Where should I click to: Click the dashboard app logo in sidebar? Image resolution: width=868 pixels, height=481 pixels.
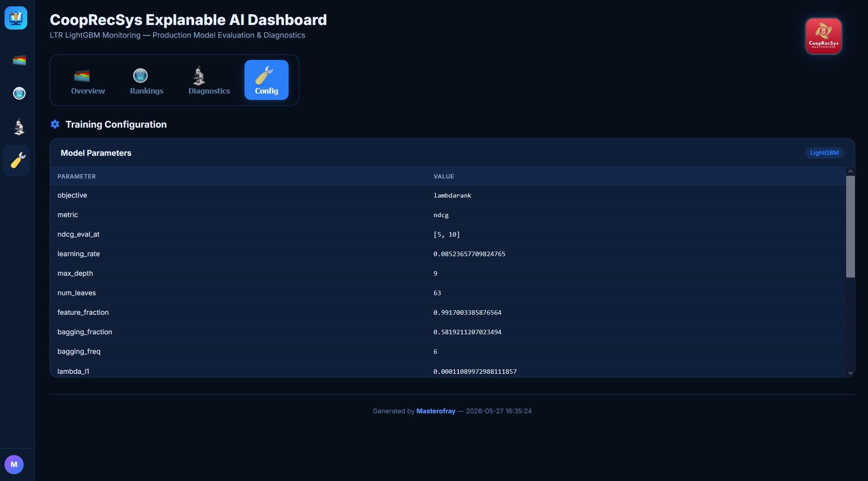pyautogui.click(x=16, y=18)
